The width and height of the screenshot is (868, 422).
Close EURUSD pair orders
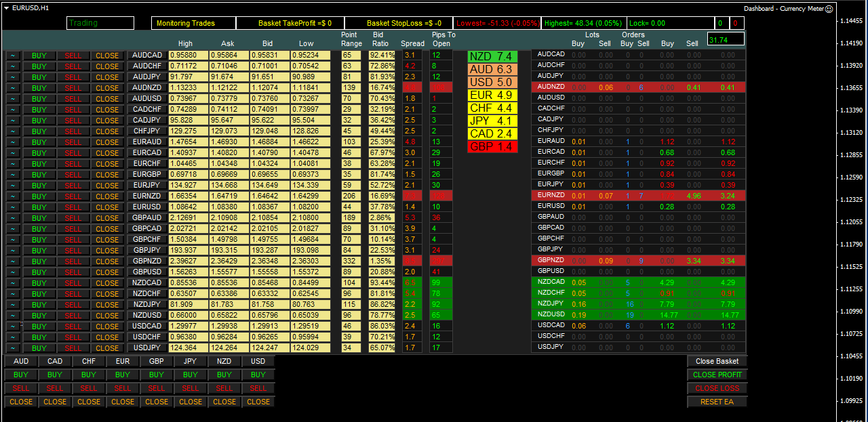pyautogui.click(x=107, y=207)
